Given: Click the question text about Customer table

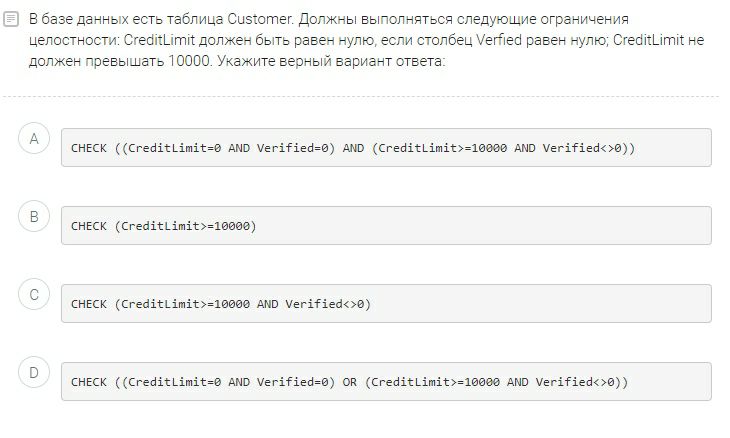Looking at the screenshot, I should [366, 40].
